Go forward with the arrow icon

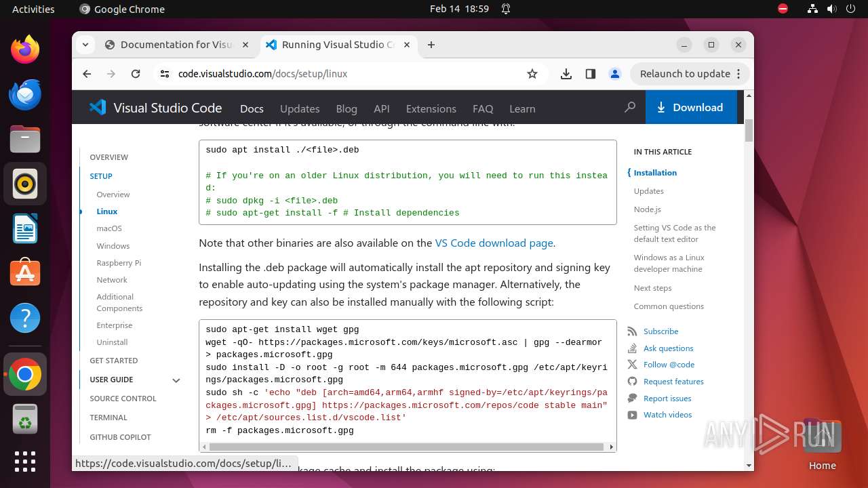(x=111, y=74)
